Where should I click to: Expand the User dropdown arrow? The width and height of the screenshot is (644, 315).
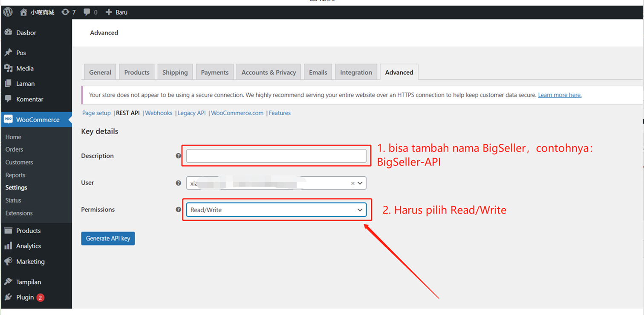click(360, 183)
